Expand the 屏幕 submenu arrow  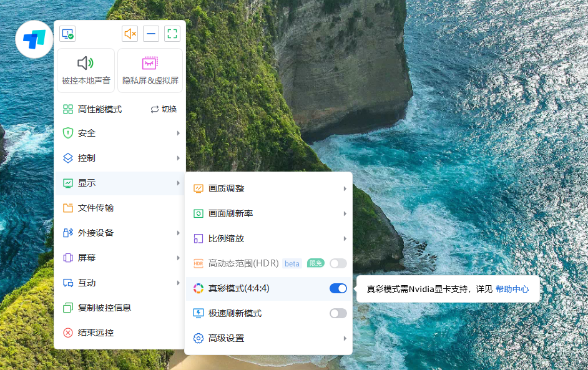pyautogui.click(x=179, y=258)
